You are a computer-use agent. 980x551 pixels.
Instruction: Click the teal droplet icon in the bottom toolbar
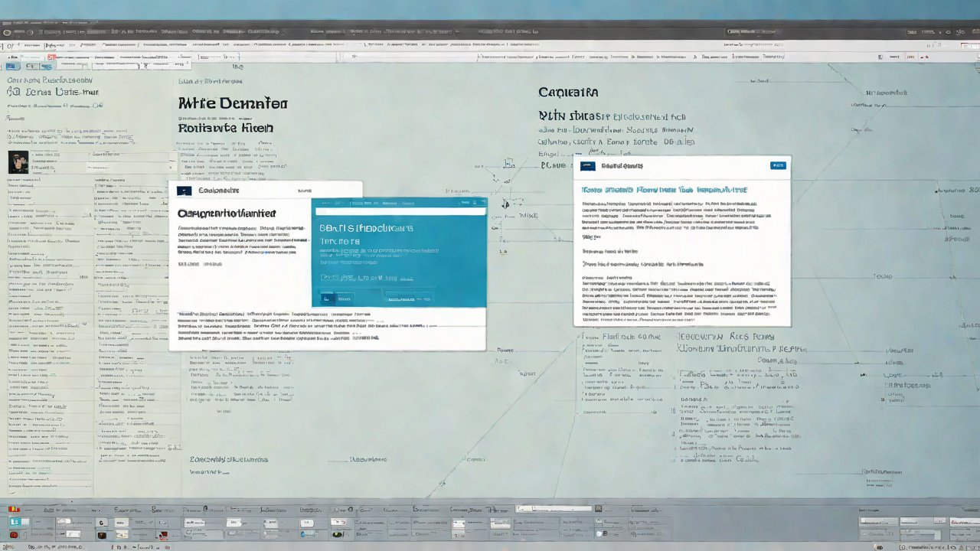[305, 534]
